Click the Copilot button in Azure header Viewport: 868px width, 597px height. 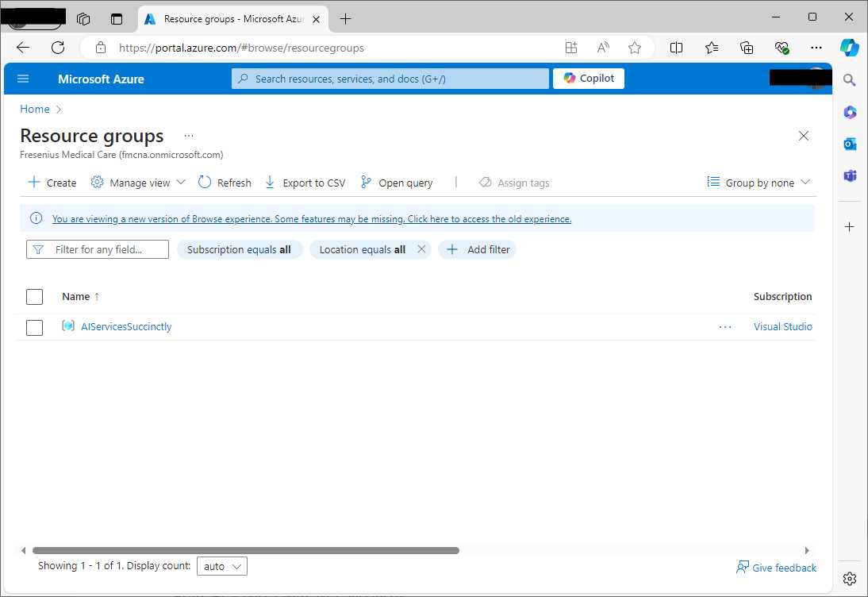589,79
